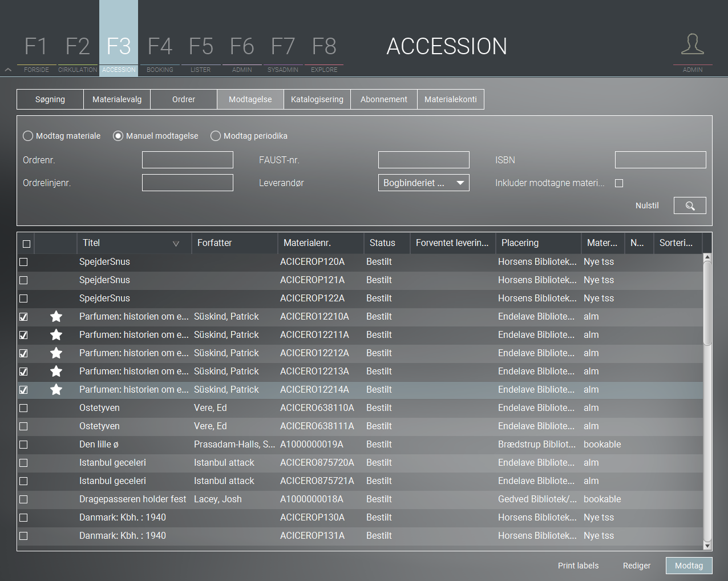This screenshot has width=728, height=581.
Task: Switch to Katalogisering tab
Action: pos(317,99)
